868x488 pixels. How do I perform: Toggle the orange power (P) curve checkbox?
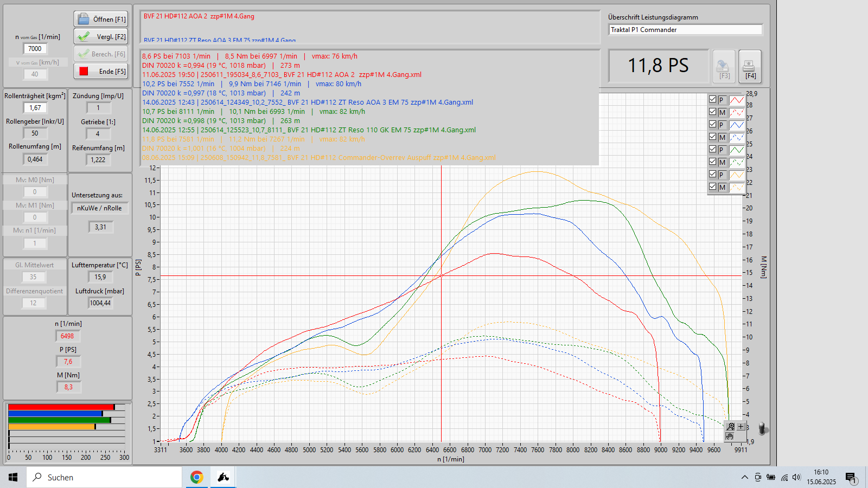(712, 174)
